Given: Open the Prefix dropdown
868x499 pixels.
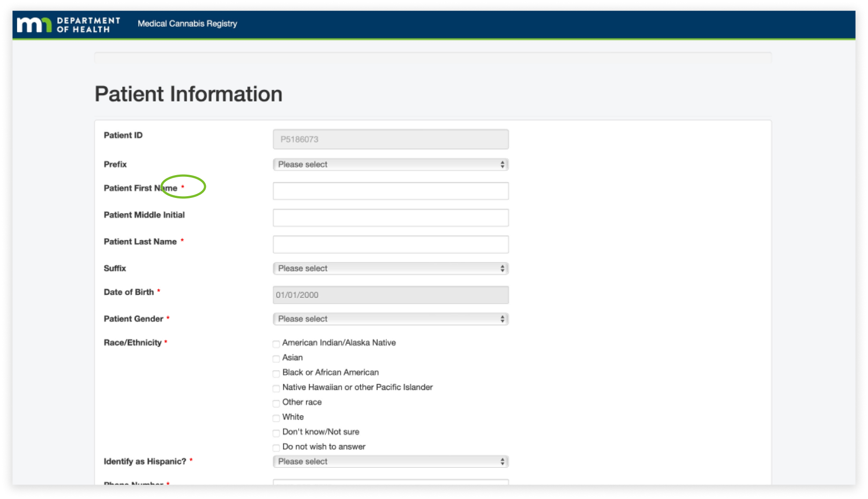Looking at the screenshot, I should (x=390, y=165).
